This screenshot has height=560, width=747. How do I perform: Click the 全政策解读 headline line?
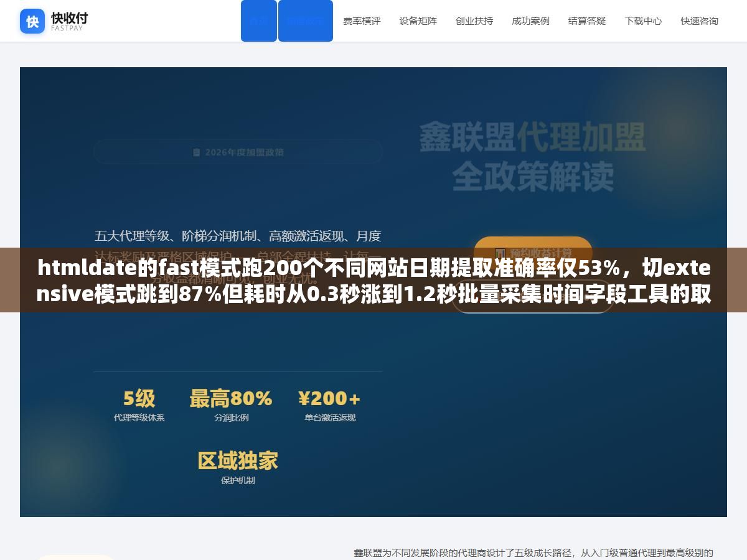click(532, 177)
